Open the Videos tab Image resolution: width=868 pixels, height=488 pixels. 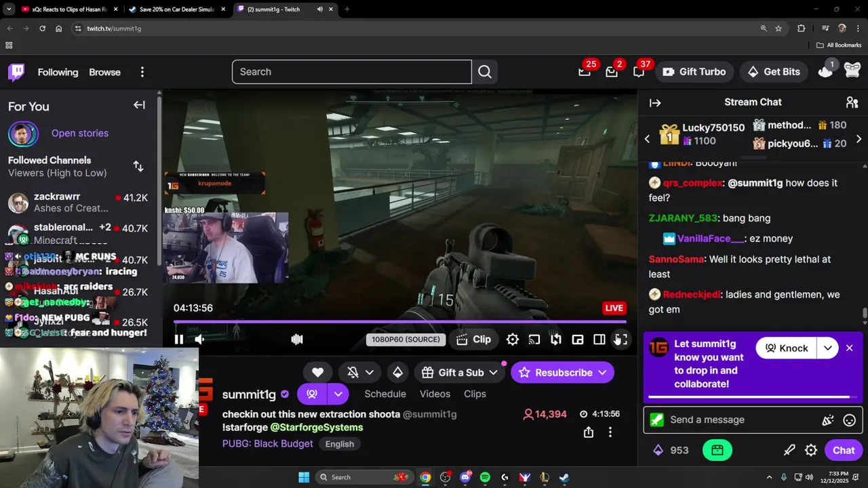435,394
